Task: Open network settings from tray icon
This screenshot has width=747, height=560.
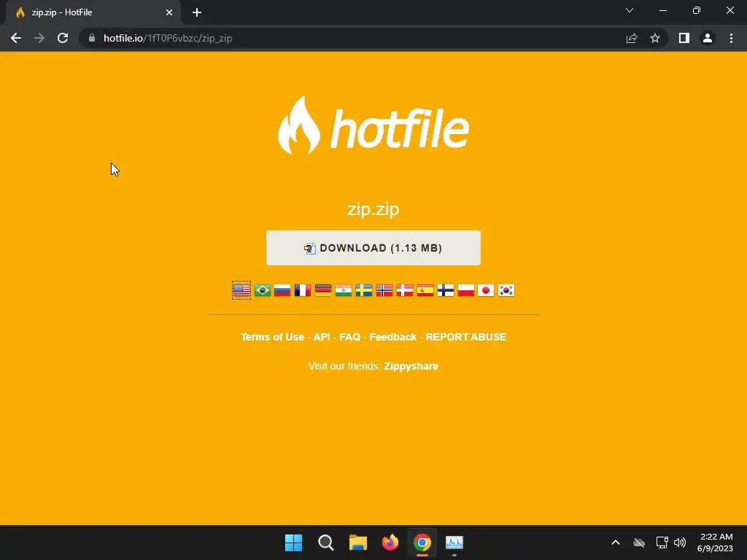Action: [662, 542]
